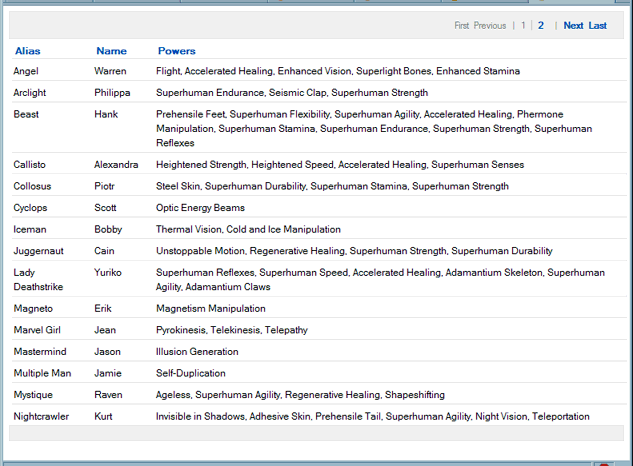Image resolution: width=633 pixels, height=466 pixels.
Task: Click Nightcrawler's Invisible in Shadows powers cell
Action: [x=373, y=416]
